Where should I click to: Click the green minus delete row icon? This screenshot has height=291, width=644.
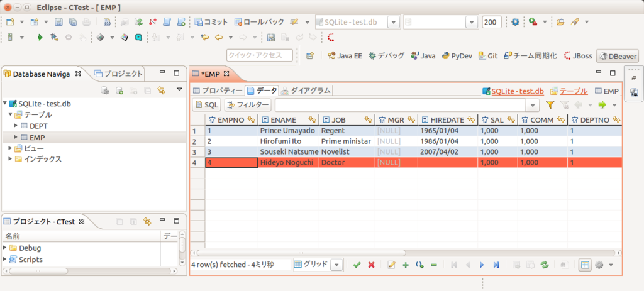(x=434, y=265)
